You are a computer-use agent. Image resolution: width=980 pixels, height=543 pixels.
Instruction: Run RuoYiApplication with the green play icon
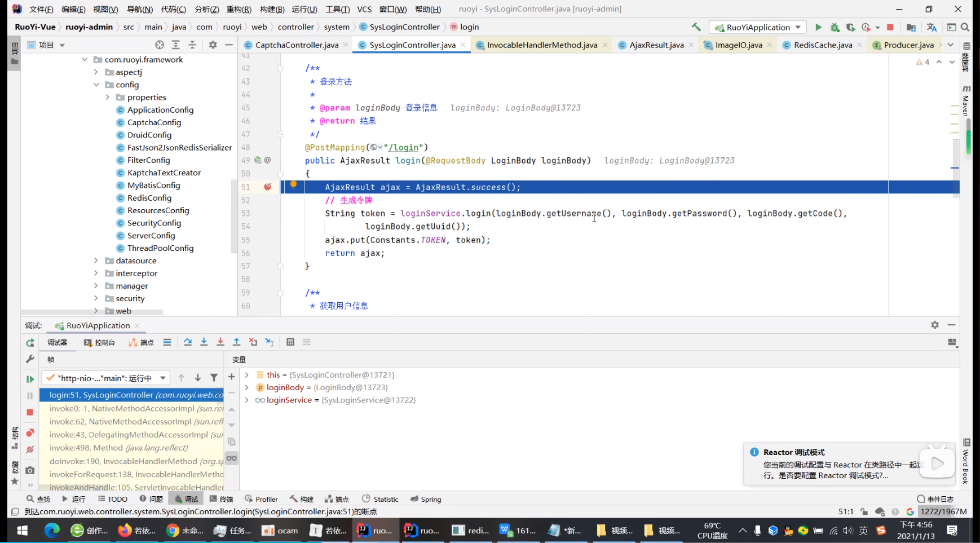818,27
